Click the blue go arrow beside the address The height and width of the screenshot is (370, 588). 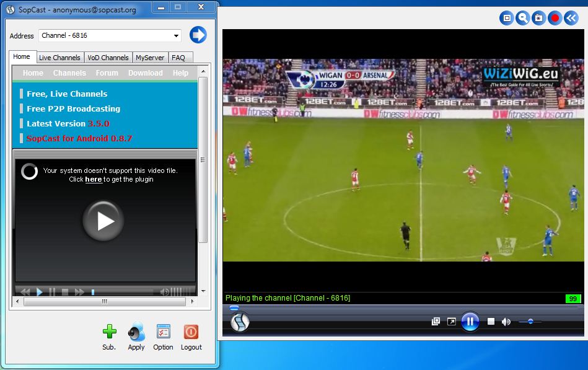click(x=198, y=35)
